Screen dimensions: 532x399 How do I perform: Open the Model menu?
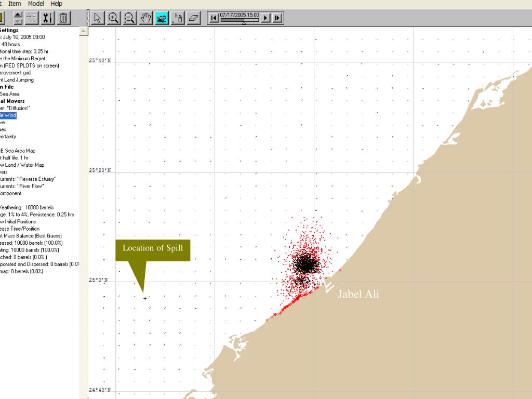(36, 4)
